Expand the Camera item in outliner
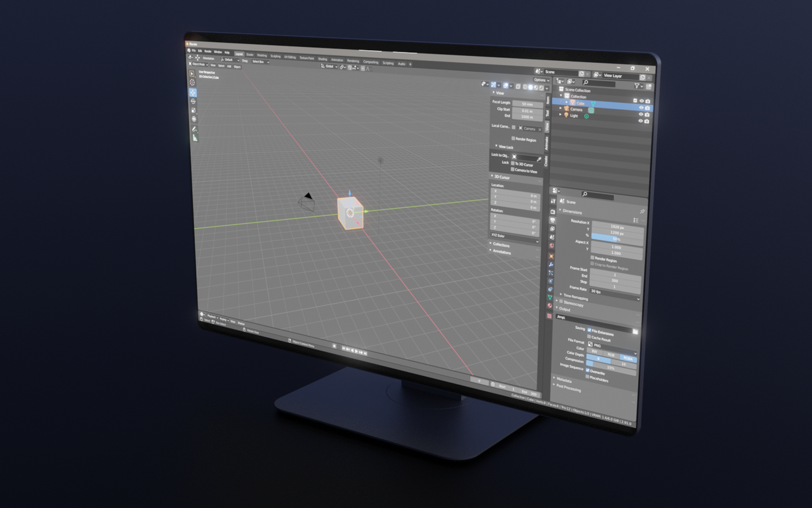Image resolution: width=812 pixels, height=508 pixels. click(560, 108)
